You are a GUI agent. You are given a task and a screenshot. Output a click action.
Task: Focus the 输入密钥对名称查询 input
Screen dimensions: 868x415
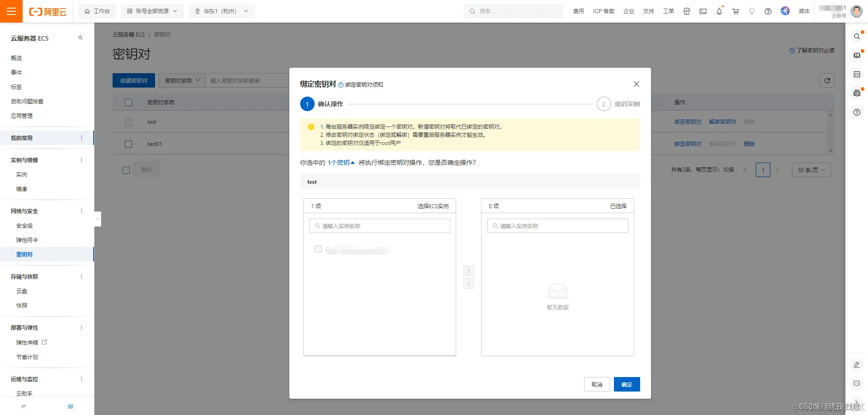point(247,80)
